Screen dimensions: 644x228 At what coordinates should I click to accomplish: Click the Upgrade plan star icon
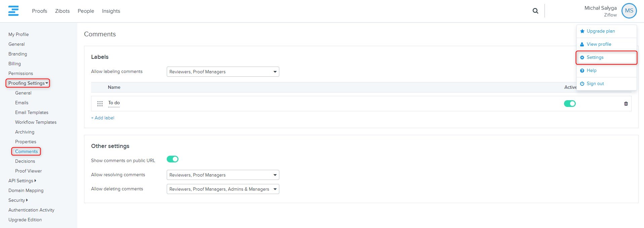(x=582, y=31)
